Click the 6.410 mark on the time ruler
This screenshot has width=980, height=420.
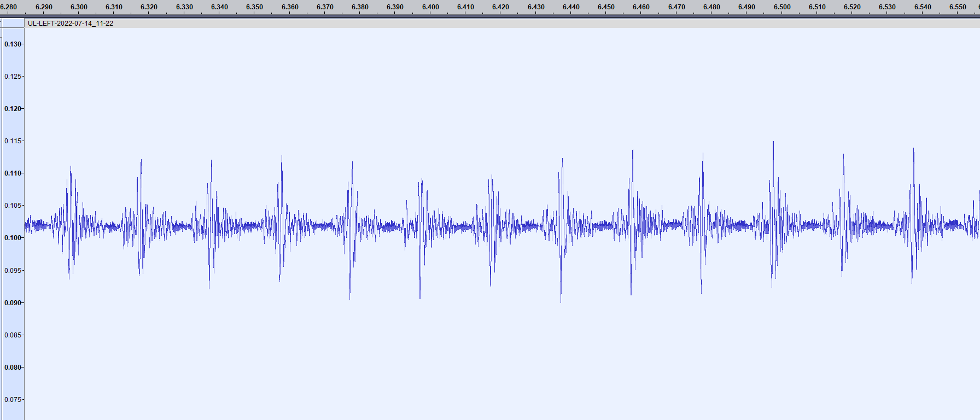click(465, 7)
